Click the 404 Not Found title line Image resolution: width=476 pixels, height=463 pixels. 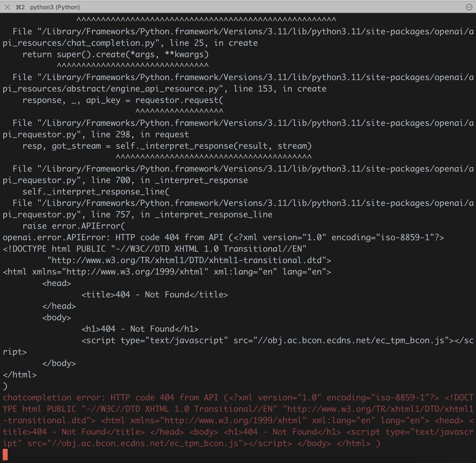pyautogui.click(x=155, y=294)
